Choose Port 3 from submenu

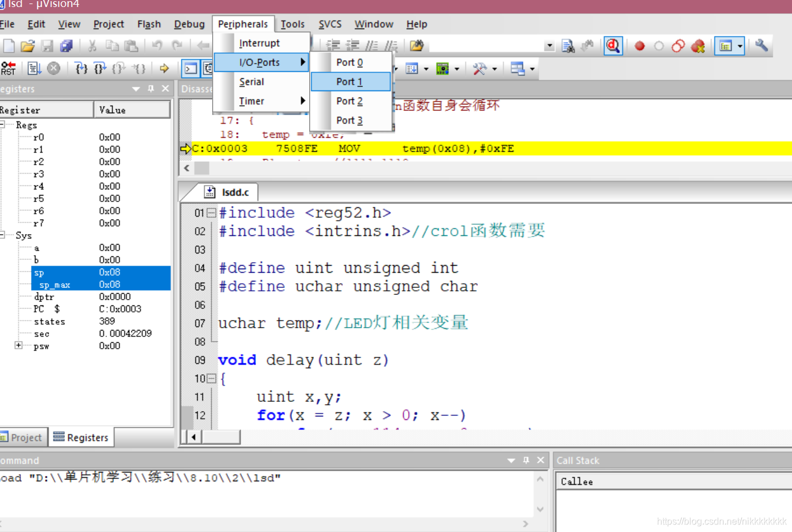[x=350, y=120]
